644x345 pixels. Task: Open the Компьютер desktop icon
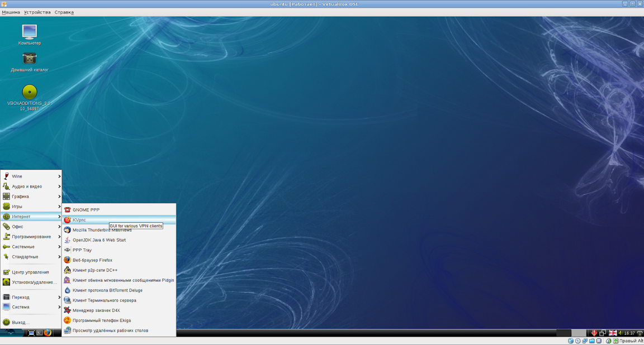[x=30, y=35]
